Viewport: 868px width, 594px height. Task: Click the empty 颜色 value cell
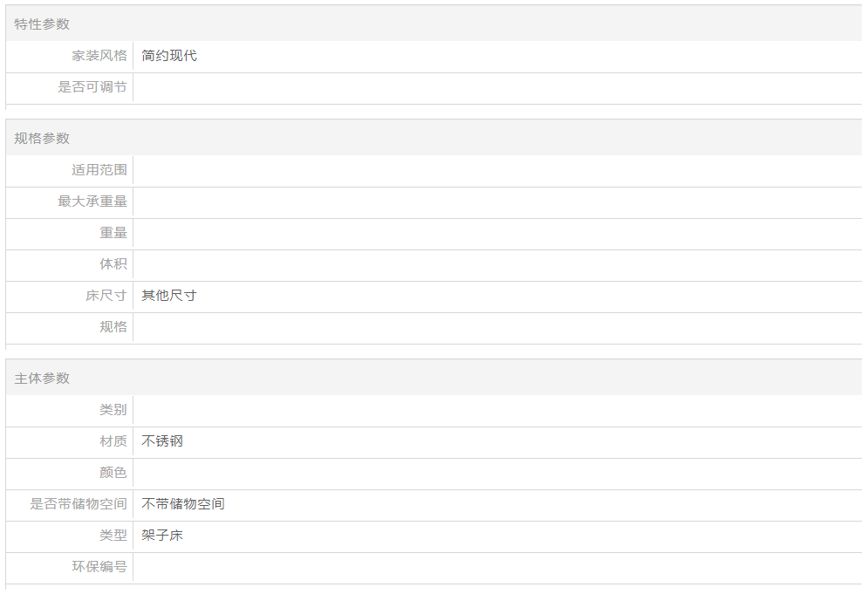pos(497,472)
